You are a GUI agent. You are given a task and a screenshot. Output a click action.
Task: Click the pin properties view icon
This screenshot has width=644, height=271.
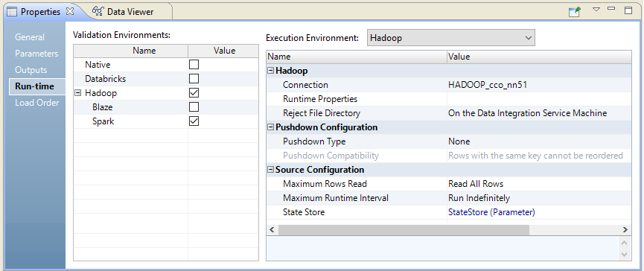tap(575, 11)
